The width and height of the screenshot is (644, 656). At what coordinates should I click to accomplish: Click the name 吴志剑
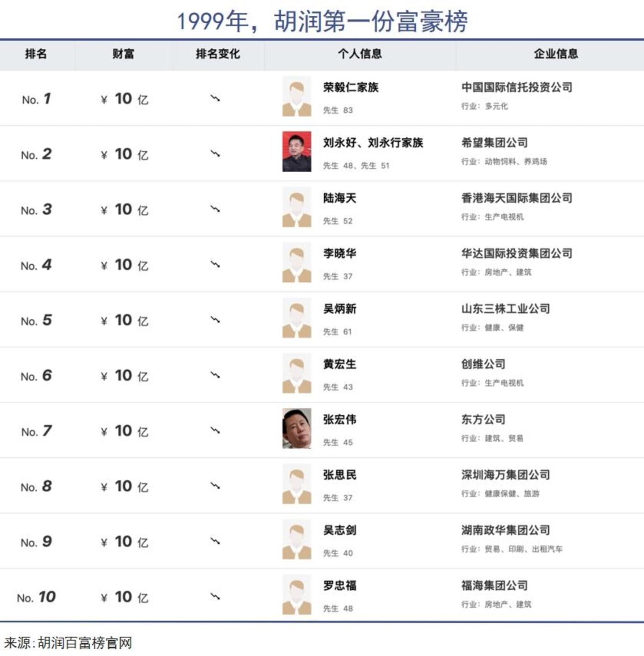pyautogui.click(x=339, y=530)
